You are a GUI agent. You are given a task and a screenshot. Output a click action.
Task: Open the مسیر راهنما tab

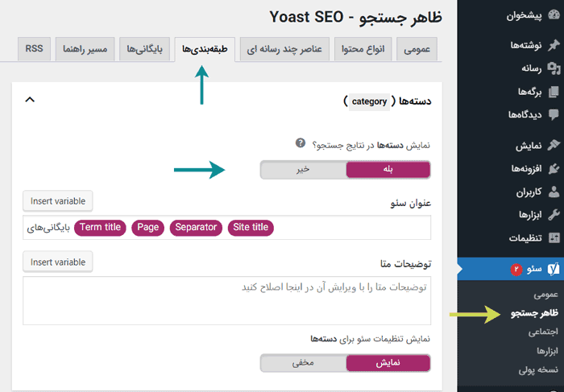(x=85, y=49)
